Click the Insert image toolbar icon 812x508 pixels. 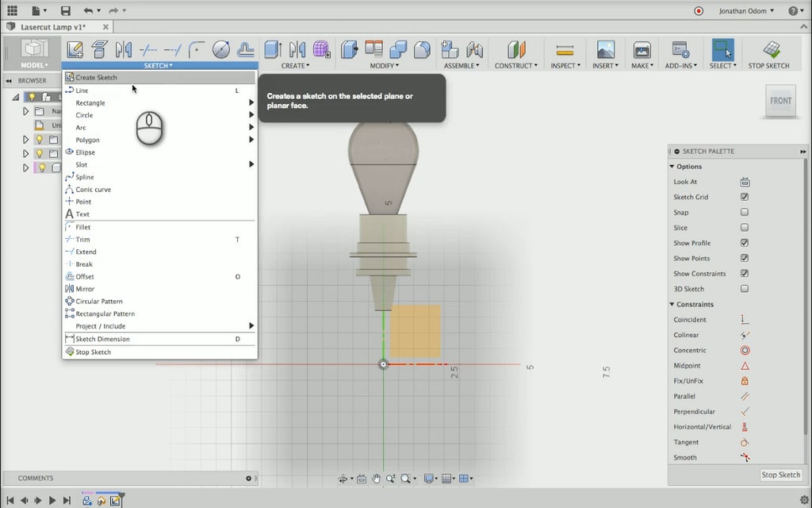click(605, 50)
